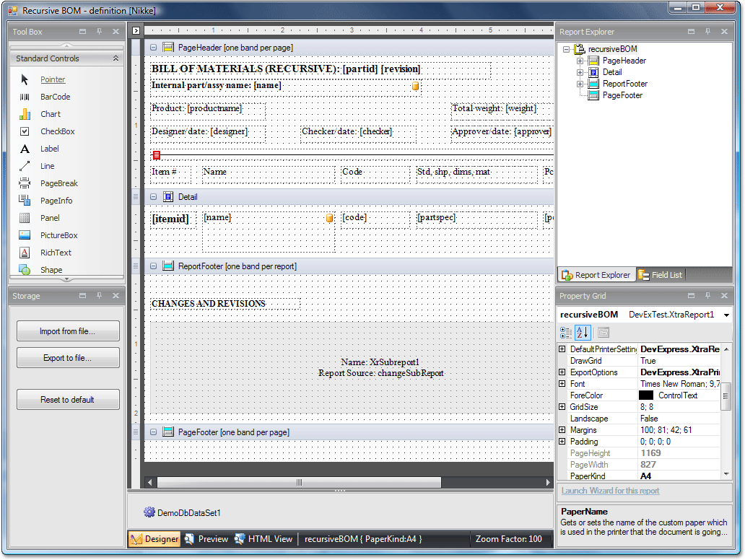Switch property grid to alphabetical sort

(x=583, y=333)
